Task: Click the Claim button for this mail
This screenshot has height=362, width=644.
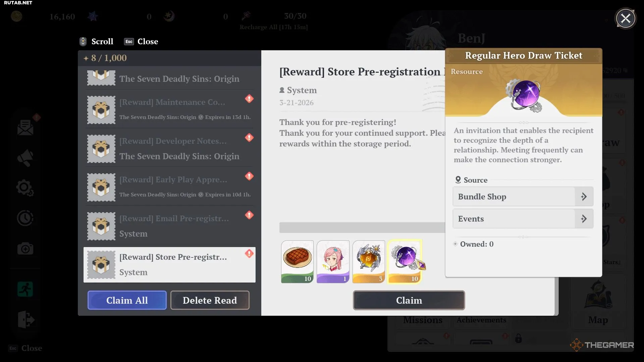Action: (409, 300)
